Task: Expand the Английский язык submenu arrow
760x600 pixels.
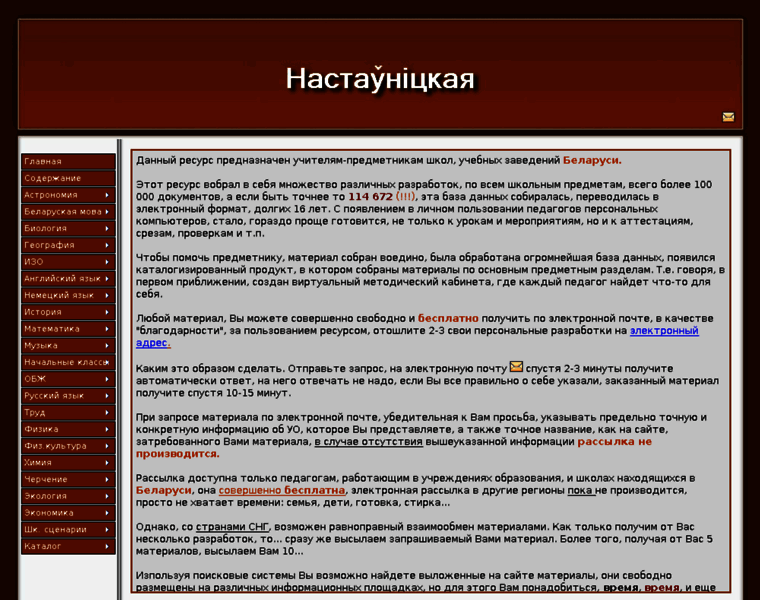Action: point(107,279)
